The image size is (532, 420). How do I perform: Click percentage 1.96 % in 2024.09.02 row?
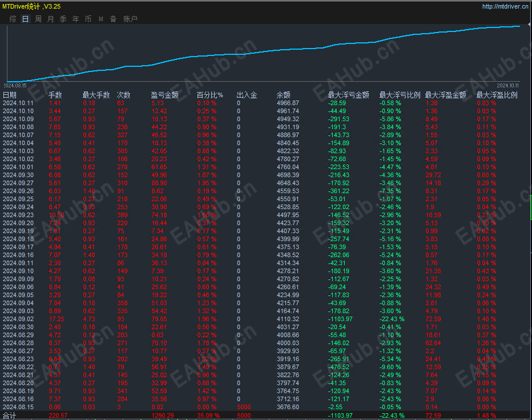click(x=207, y=319)
